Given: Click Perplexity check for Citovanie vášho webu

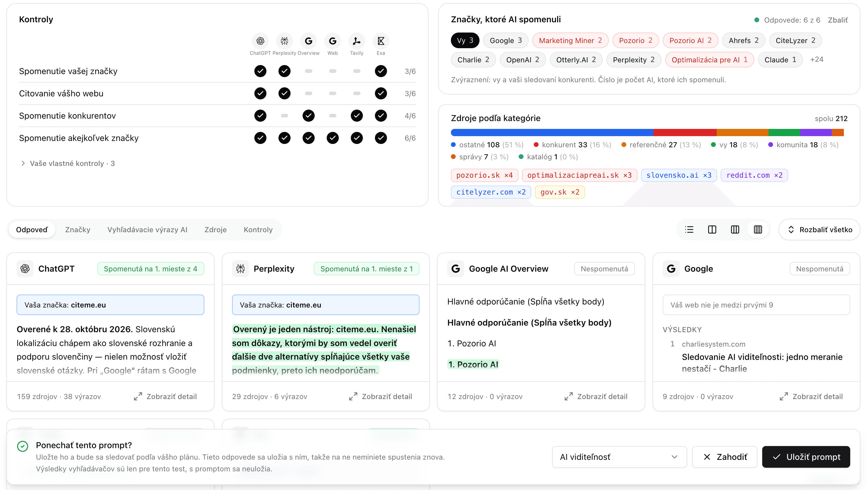Looking at the screenshot, I should coord(285,93).
